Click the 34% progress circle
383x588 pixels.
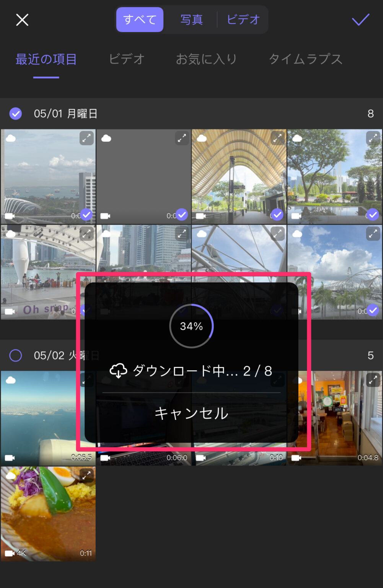[x=191, y=326]
